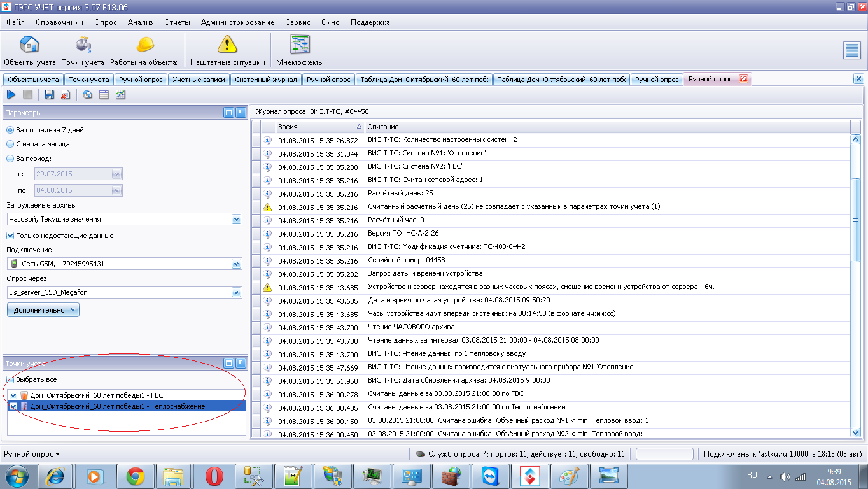Open the calendar dropdown of the 29.07.2015 date

(116, 174)
